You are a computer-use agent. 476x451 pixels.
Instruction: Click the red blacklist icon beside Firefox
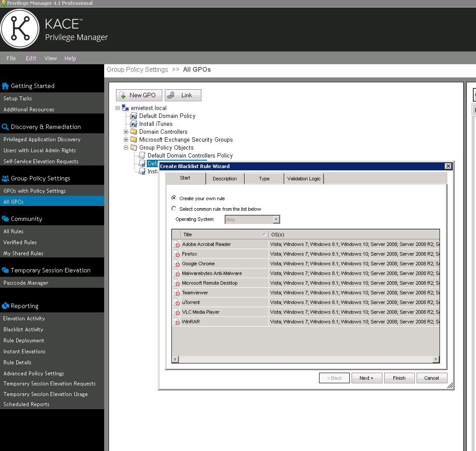tap(177, 254)
